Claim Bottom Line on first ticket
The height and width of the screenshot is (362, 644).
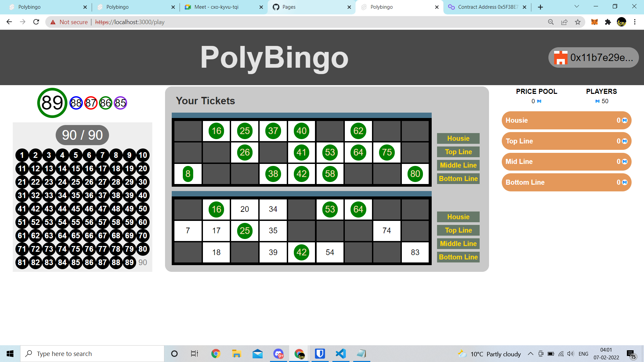458,179
